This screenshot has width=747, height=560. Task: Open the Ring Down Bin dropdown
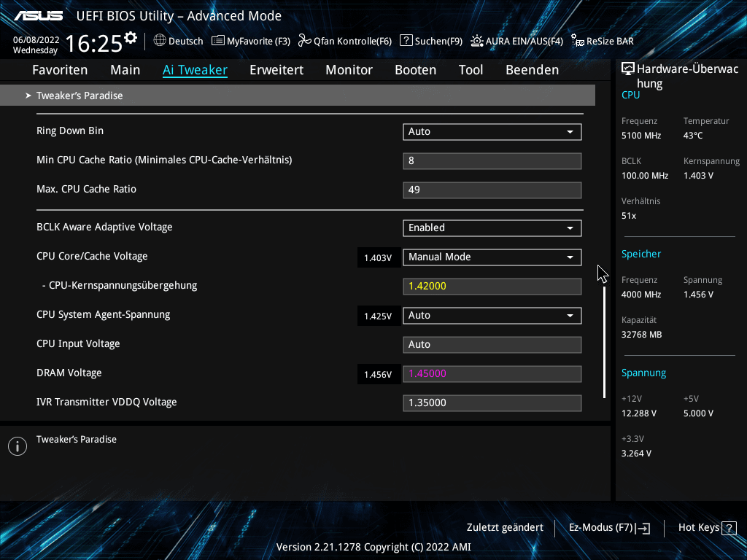coord(492,132)
